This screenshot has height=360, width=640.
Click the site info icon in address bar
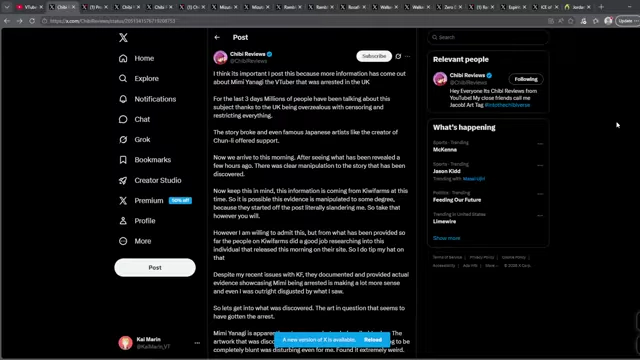[44, 21]
